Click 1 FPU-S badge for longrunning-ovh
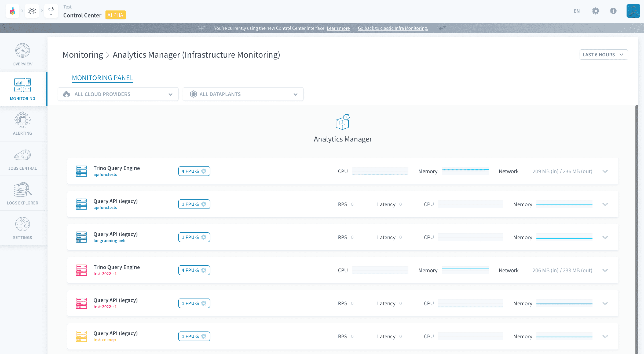 [x=194, y=237]
